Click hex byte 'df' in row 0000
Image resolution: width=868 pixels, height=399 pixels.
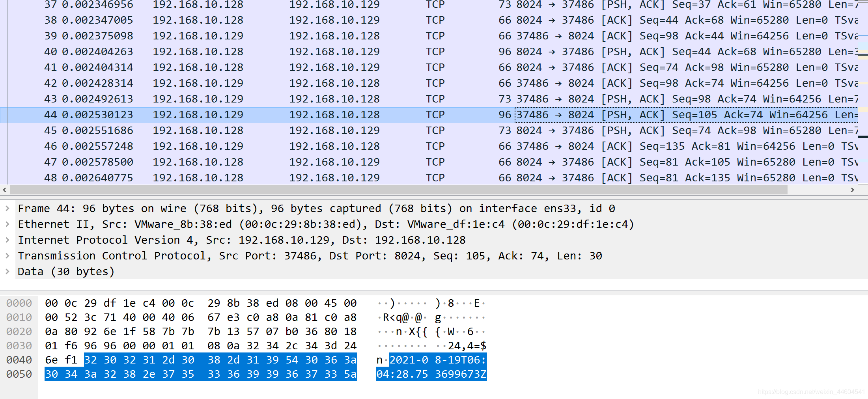pyautogui.click(x=110, y=303)
